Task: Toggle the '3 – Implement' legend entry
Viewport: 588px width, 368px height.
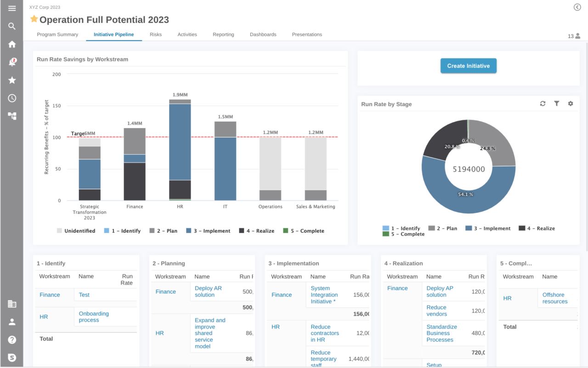Action: (208, 230)
